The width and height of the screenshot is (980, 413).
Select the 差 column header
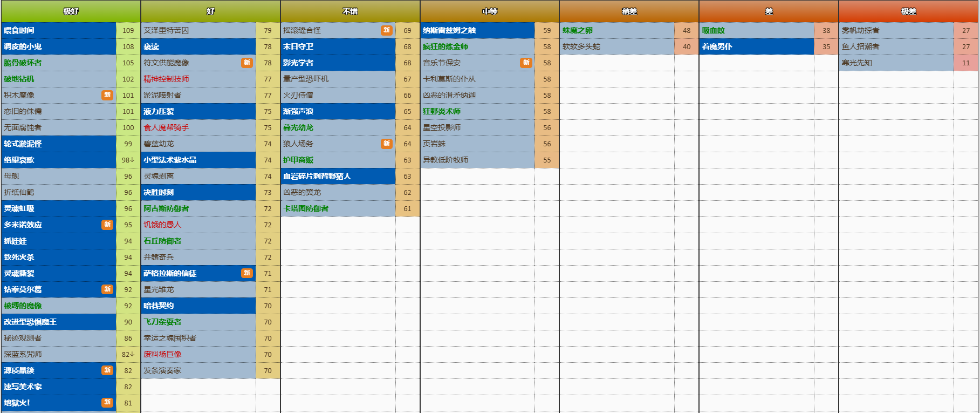tap(769, 11)
